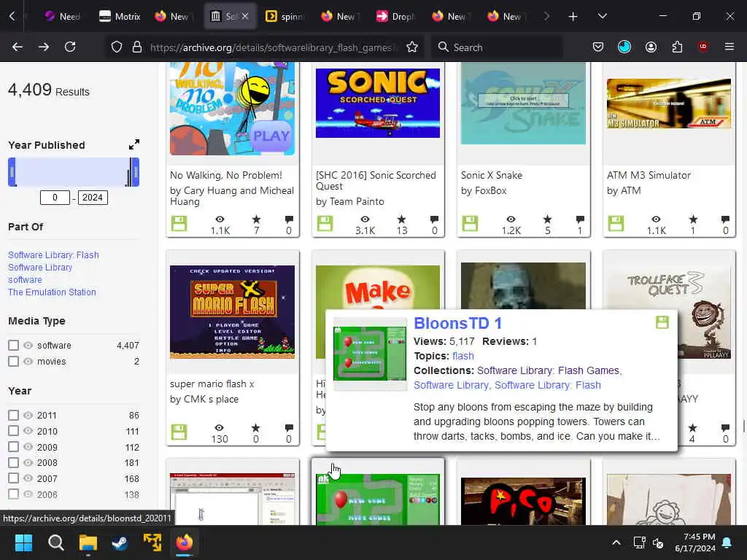Check the 2010 year filter

tap(13, 431)
